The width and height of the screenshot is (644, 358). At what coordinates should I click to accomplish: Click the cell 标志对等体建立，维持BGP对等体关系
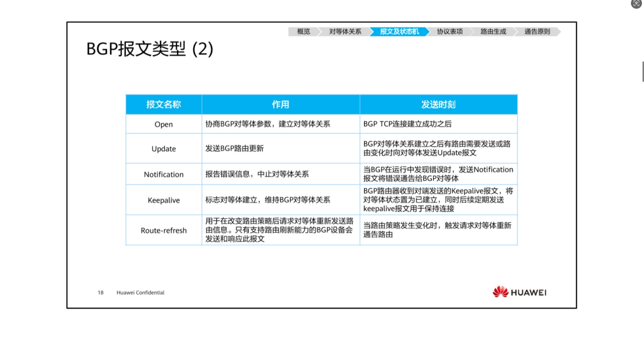point(281,200)
